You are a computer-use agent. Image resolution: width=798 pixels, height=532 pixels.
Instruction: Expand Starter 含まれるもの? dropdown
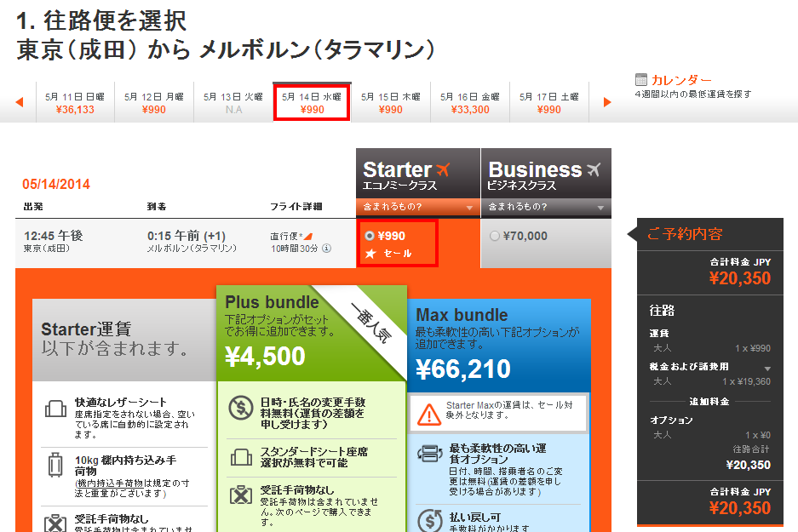pos(418,207)
